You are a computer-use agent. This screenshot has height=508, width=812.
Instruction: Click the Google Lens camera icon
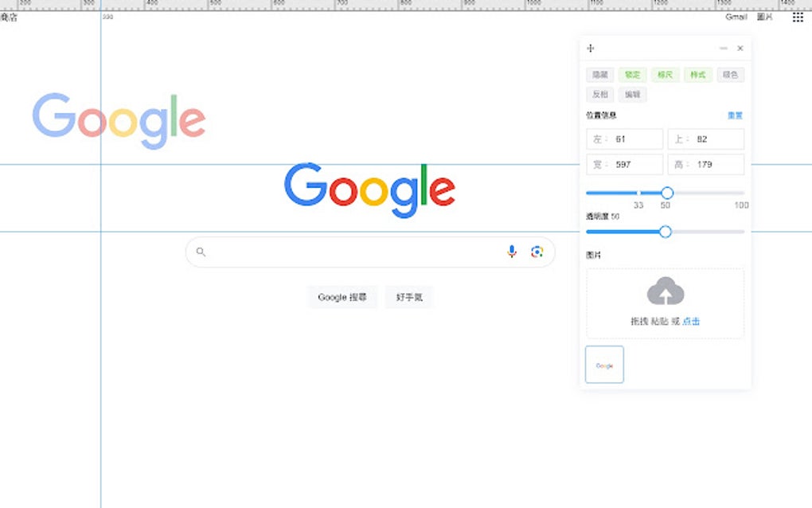(537, 251)
